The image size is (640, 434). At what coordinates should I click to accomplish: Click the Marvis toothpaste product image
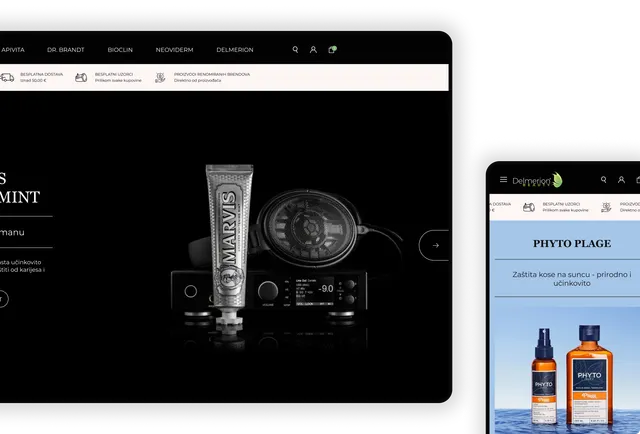(229, 243)
